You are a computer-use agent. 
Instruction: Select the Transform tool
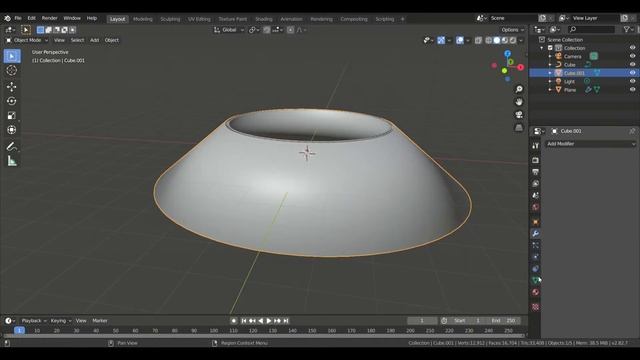(12, 130)
